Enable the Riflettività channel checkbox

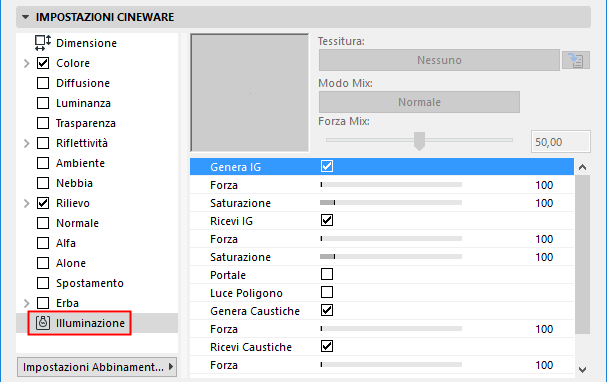click(43, 143)
